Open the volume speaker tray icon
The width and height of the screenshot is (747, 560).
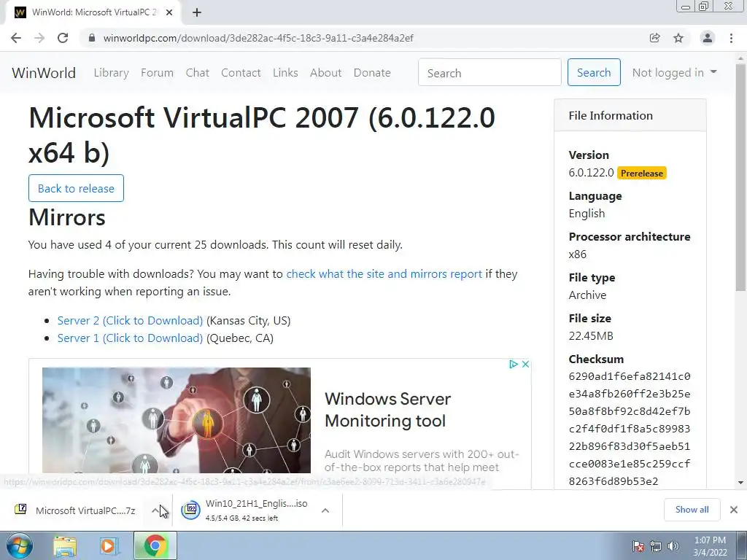click(x=673, y=546)
